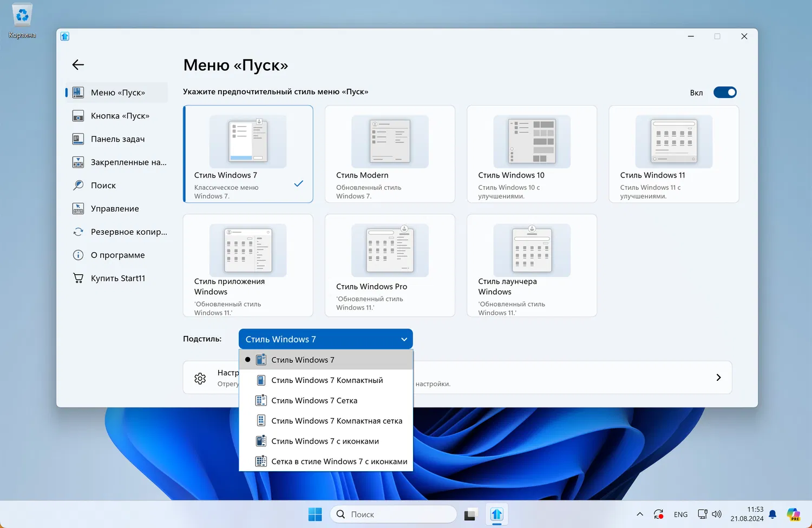Select Стиль Windows 7 in substyle list

326,360
